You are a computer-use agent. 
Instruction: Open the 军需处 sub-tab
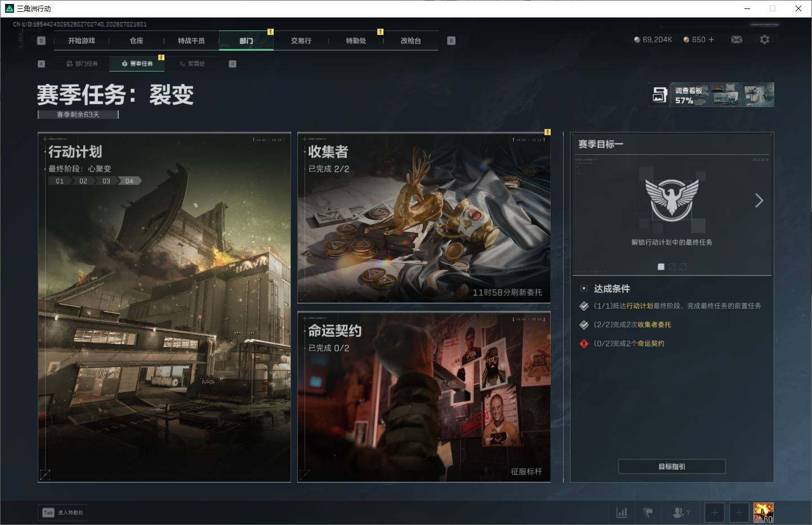coord(192,64)
